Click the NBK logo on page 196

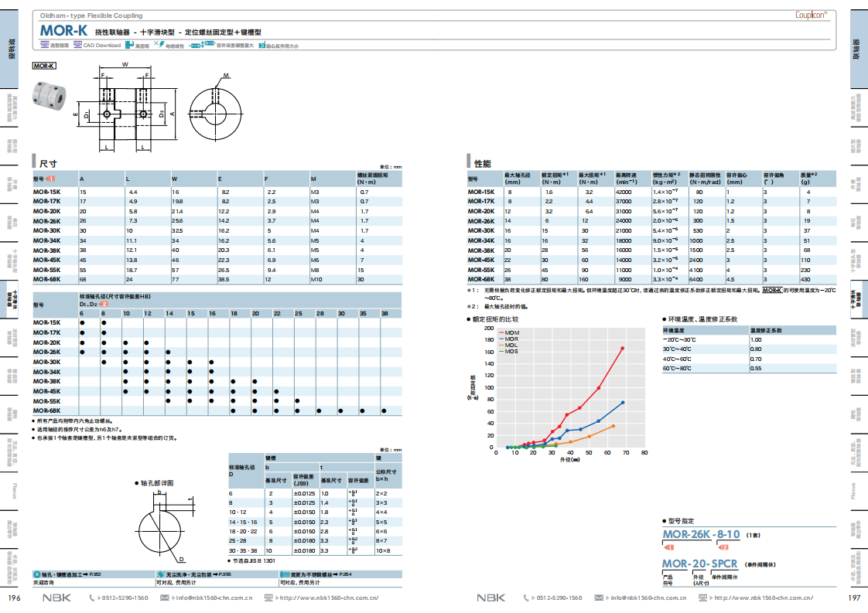coord(57,598)
